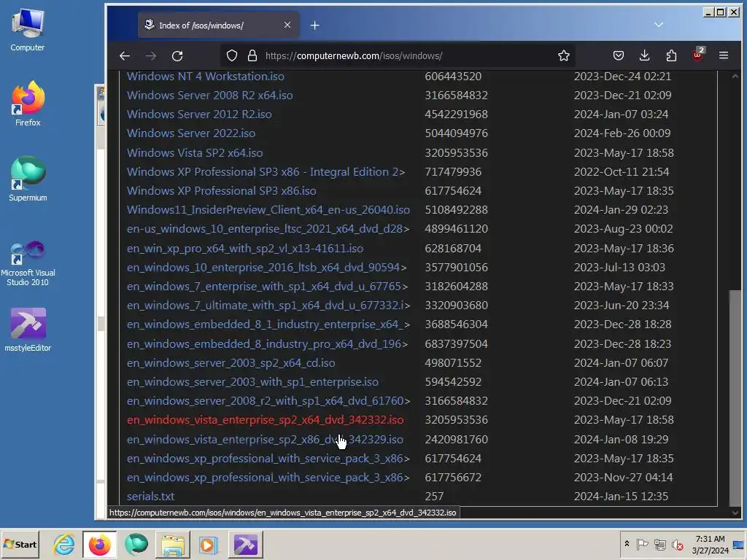List all tabs via the chevron dropdown
This screenshot has width=747, height=560.
coord(659,25)
